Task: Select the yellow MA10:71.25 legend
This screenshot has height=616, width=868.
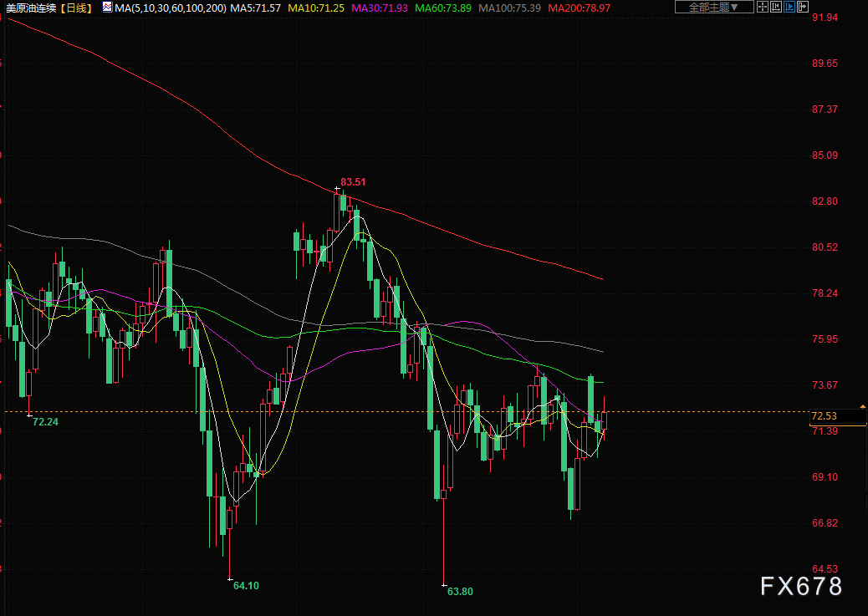Action: click(x=315, y=8)
